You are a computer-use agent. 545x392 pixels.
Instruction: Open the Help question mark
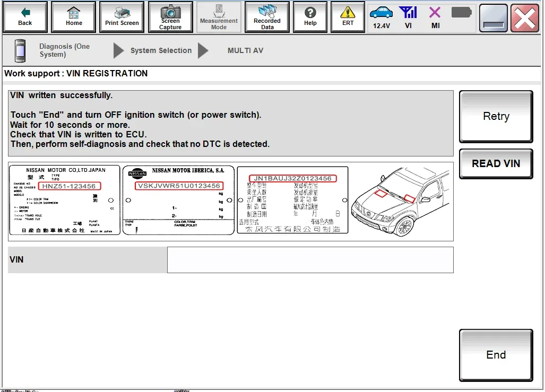310,13
